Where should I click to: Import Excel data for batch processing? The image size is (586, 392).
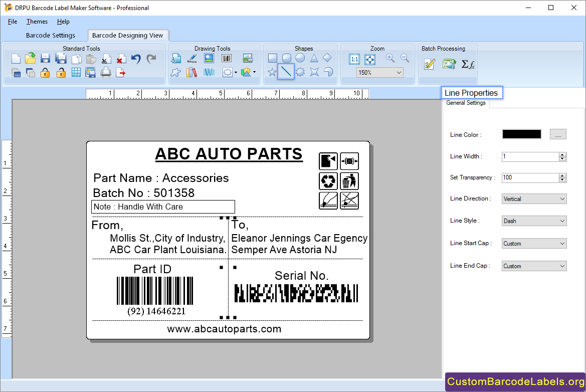(x=449, y=64)
